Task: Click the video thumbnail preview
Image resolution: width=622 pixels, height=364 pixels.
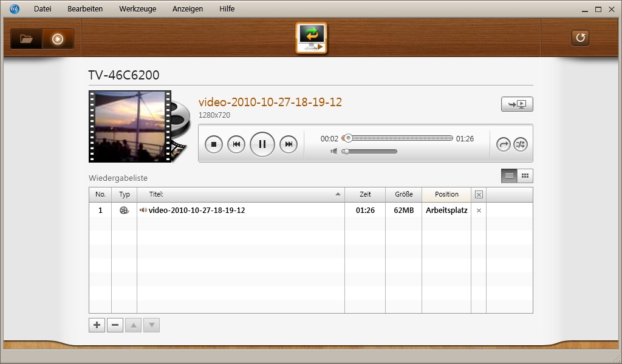Action: [x=130, y=126]
